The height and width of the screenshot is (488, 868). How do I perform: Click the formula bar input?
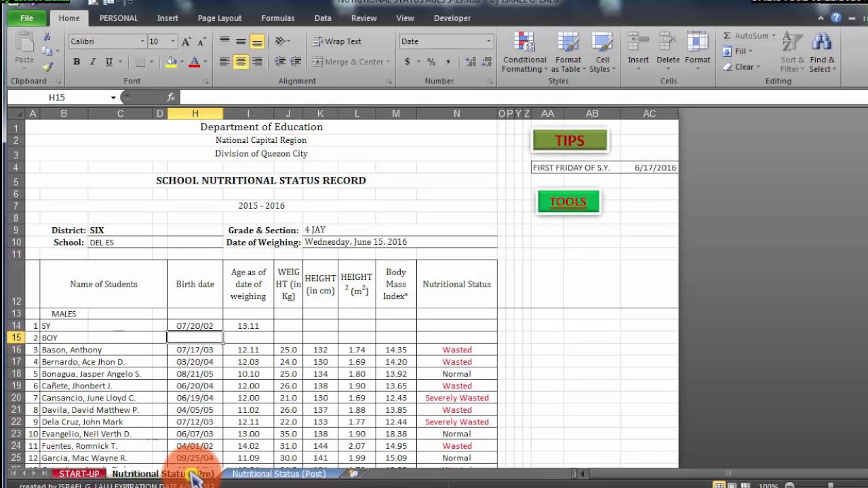[x=522, y=98]
